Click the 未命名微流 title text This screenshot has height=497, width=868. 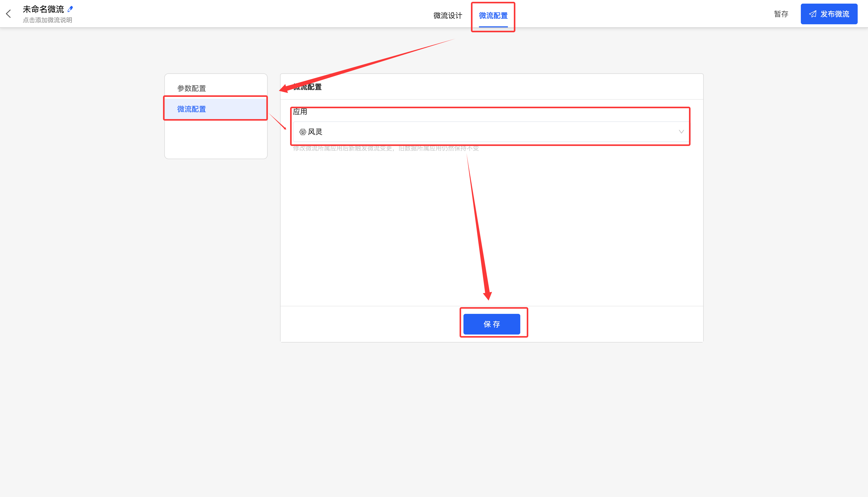coord(43,9)
